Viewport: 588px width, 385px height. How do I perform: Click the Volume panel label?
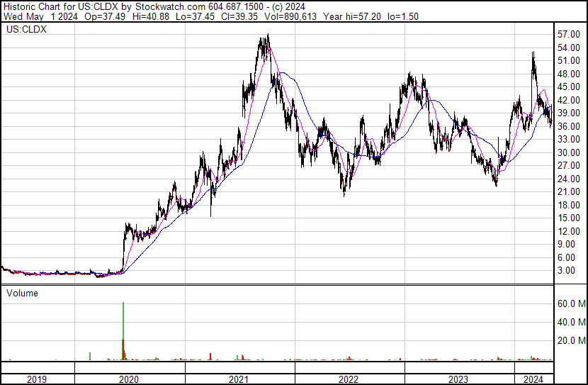click(22, 293)
